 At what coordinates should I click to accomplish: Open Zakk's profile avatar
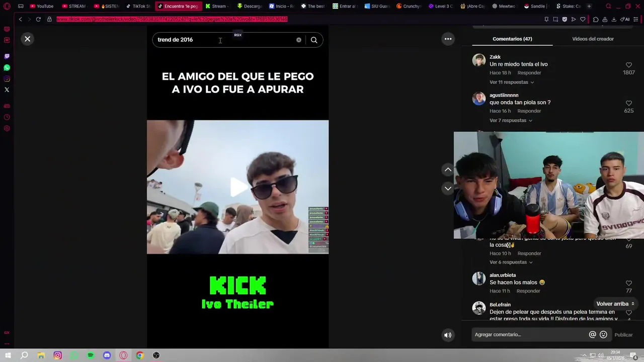coord(478,60)
